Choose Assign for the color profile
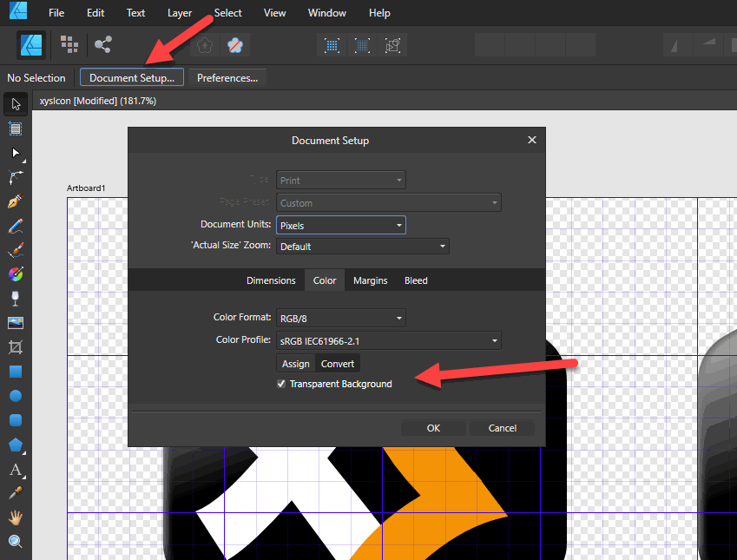Image resolution: width=737 pixels, height=560 pixels. [296, 364]
